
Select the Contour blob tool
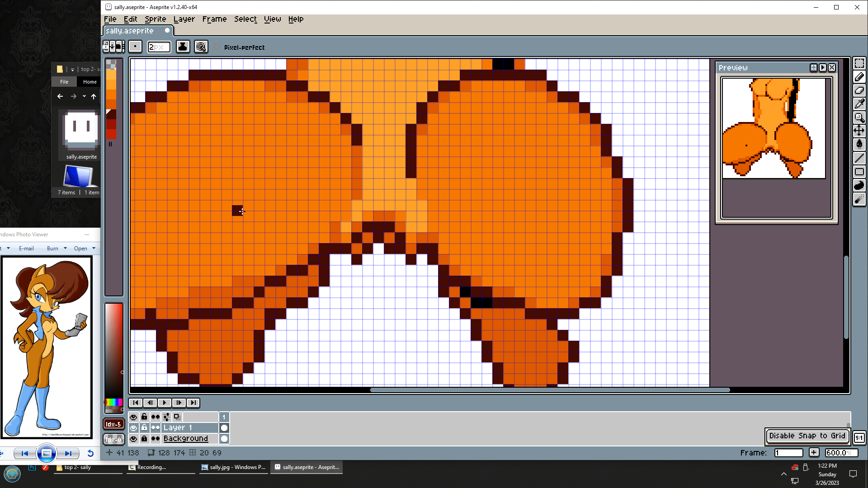coord(859,185)
